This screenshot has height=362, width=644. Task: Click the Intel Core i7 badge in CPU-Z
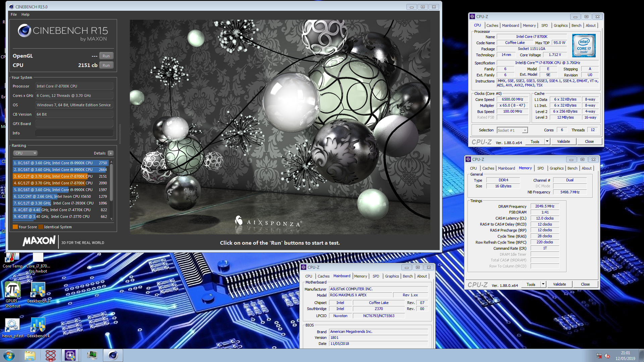click(x=584, y=45)
